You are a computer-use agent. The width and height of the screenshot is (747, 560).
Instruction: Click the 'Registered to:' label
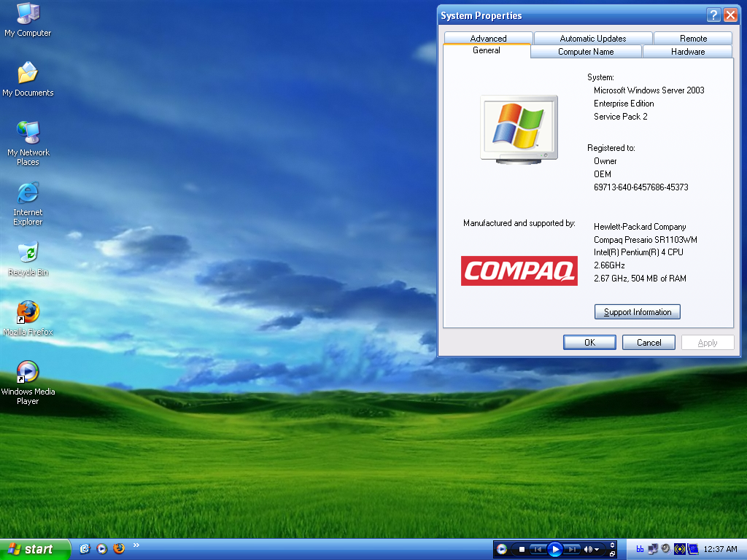pyautogui.click(x=611, y=148)
